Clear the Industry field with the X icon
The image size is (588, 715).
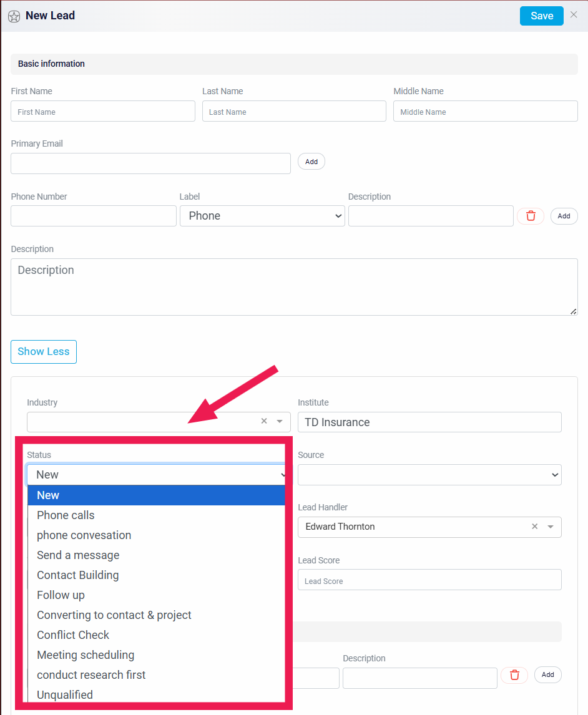coord(264,421)
